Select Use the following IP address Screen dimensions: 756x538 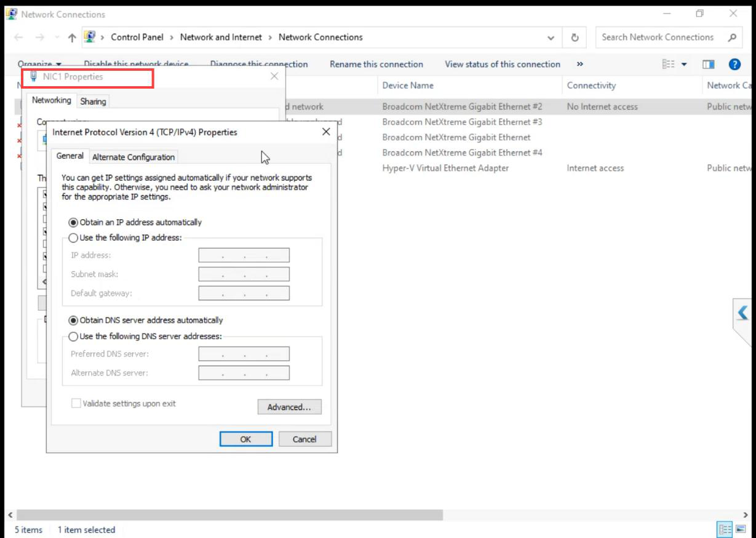pos(73,238)
